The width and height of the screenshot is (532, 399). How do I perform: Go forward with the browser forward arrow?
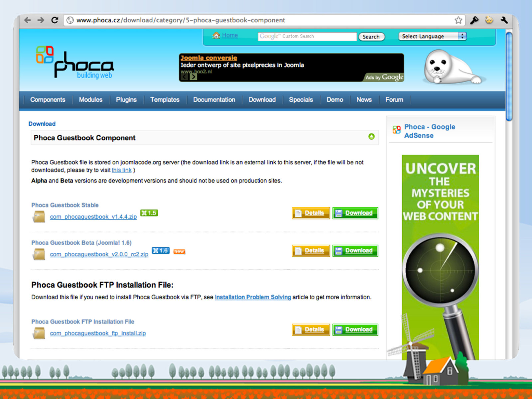(41, 20)
